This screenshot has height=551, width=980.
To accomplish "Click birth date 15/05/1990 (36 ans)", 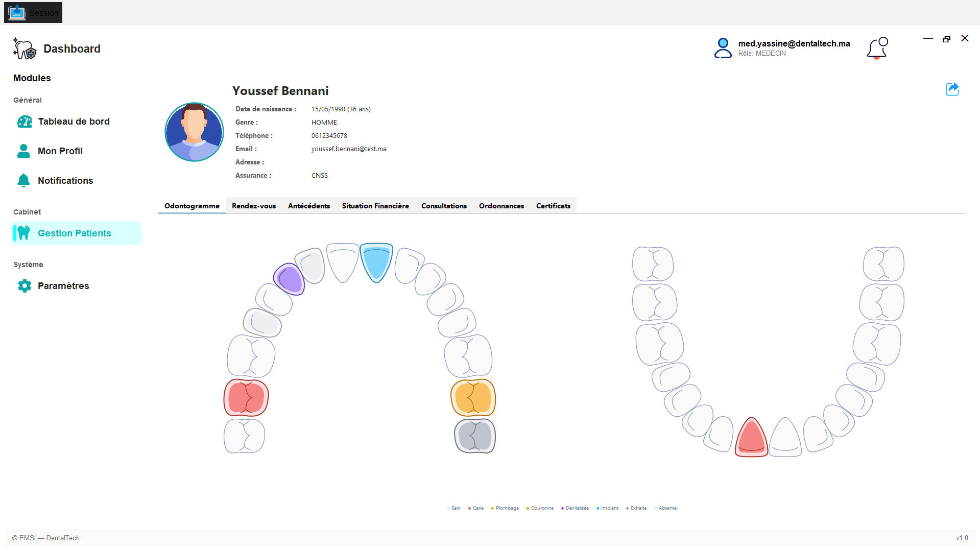I will pyautogui.click(x=341, y=109).
